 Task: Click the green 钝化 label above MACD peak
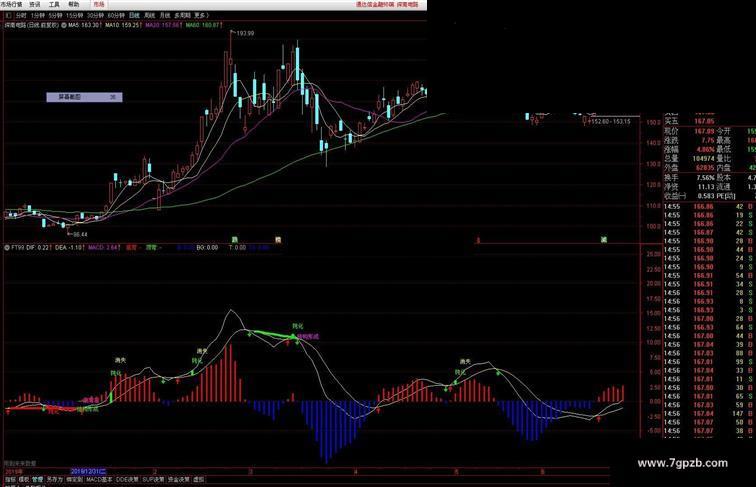click(297, 326)
